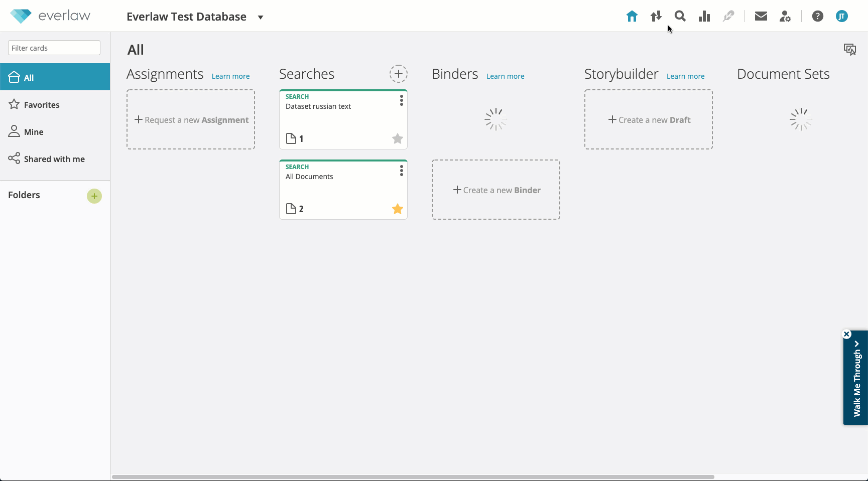Screen dimensions: 868x481
Task: Open Learn more link for Assignments
Action: 230,76
